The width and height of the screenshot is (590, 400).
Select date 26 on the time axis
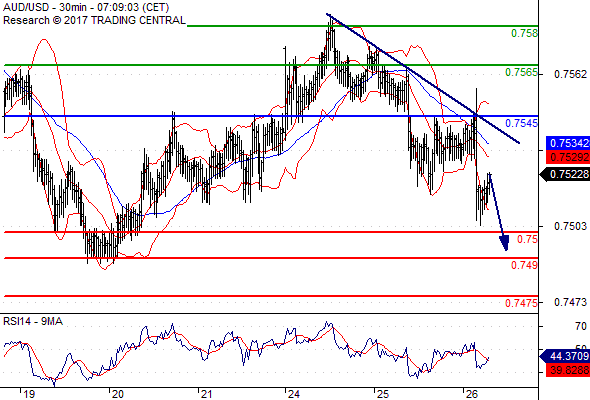[471, 394]
